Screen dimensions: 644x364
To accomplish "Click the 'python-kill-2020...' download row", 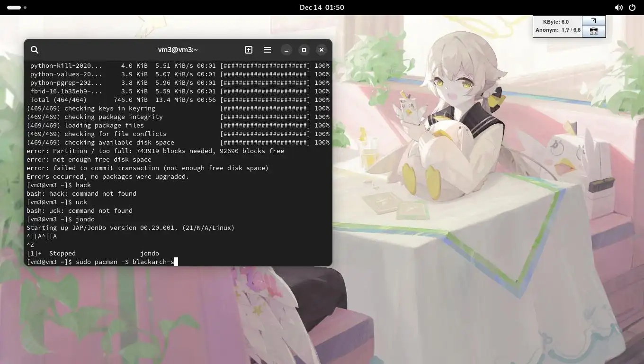I will click(180, 65).
